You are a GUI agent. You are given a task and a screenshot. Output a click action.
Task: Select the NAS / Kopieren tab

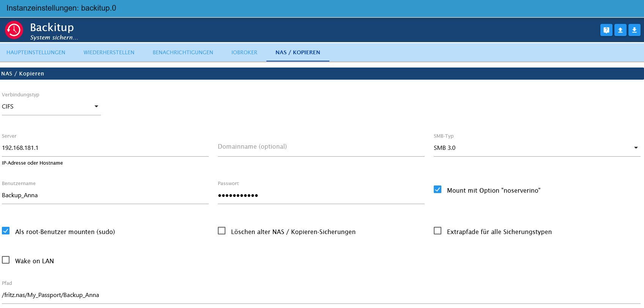pos(298,52)
